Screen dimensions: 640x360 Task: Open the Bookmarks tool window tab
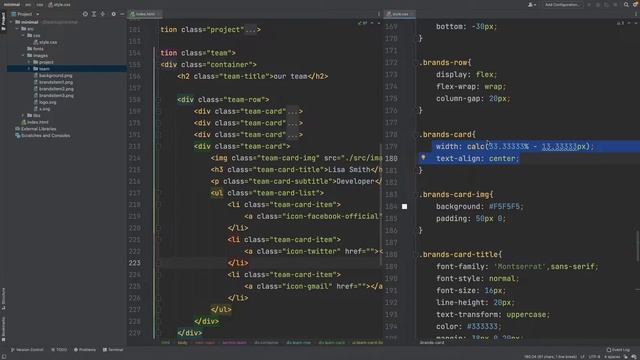click(3, 329)
